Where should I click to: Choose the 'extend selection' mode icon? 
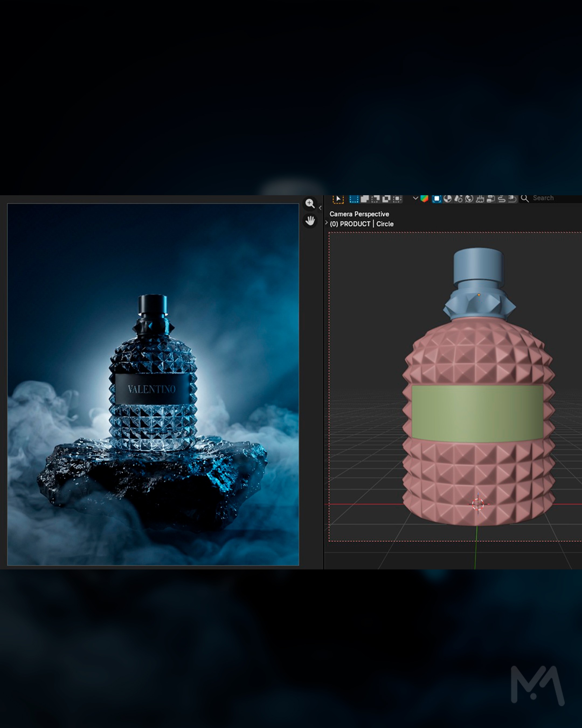pyautogui.click(x=365, y=199)
